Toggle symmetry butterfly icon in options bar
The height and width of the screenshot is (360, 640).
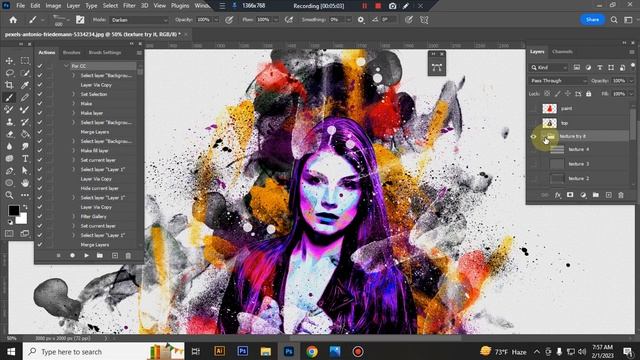click(424, 20)
